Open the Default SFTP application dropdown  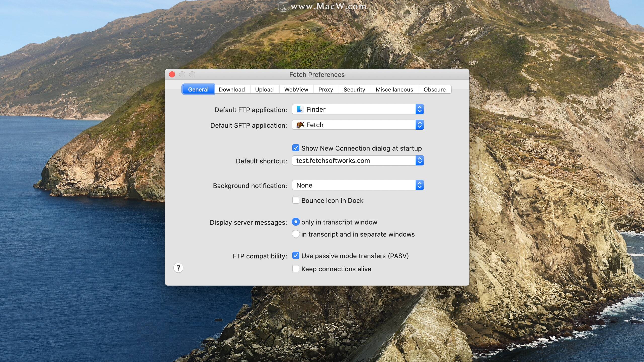pos(358,125)
